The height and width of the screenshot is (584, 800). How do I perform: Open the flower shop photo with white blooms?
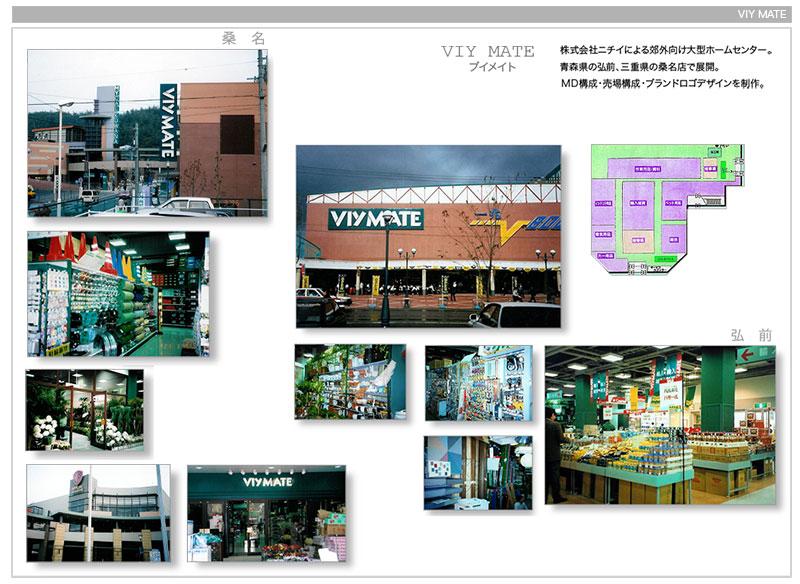(x=85, y=410)
